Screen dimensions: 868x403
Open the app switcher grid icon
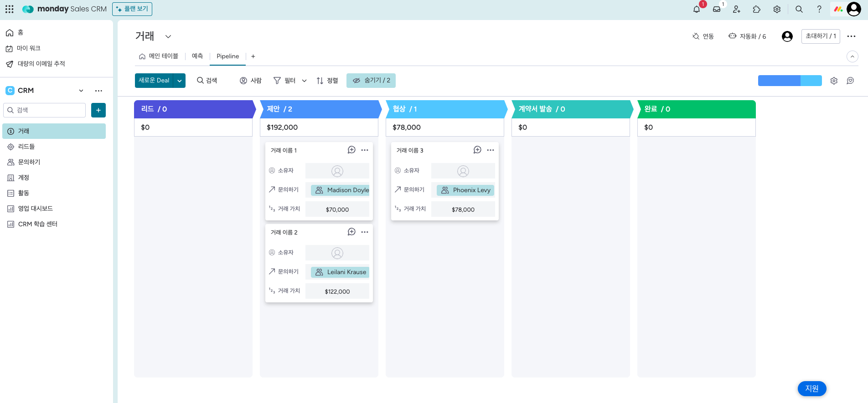pyautogui.click(x=10, y=9)
